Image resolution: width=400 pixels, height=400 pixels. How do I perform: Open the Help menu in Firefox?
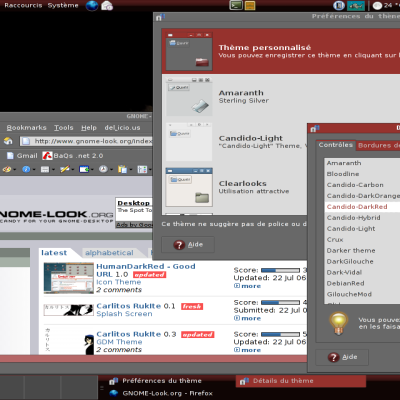pos(89,128)
